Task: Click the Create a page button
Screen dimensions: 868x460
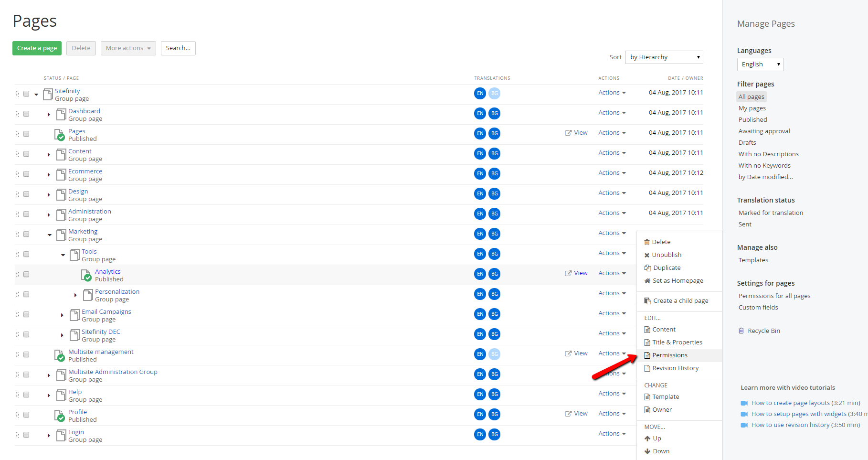Action: 37,48
